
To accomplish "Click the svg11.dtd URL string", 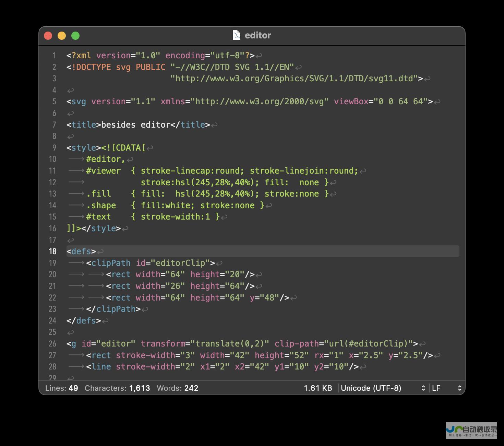I will 294,79.
